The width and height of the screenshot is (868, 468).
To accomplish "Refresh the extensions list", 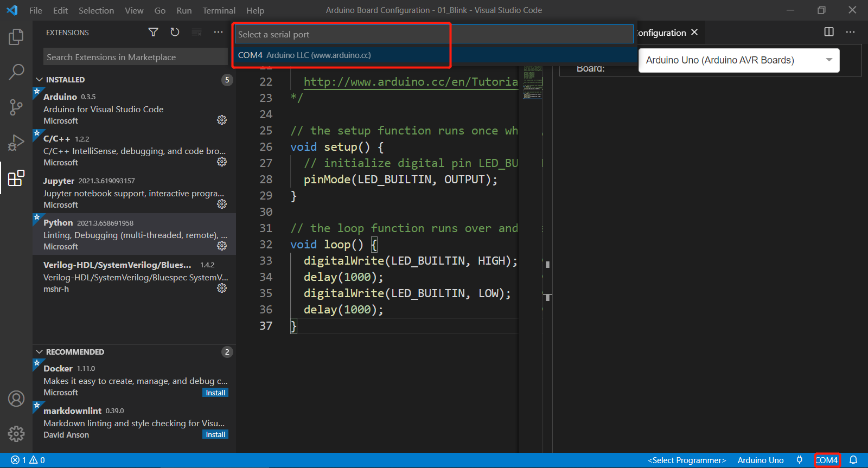I will 175,33.
